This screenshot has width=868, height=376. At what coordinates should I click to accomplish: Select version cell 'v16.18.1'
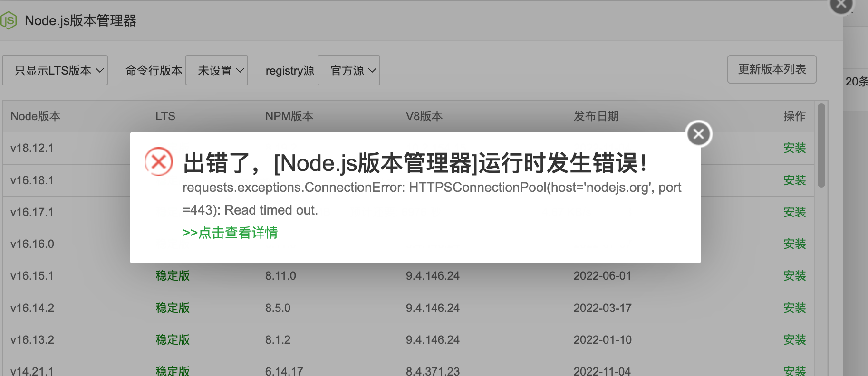pyautogui.click(x=32, y=180)
